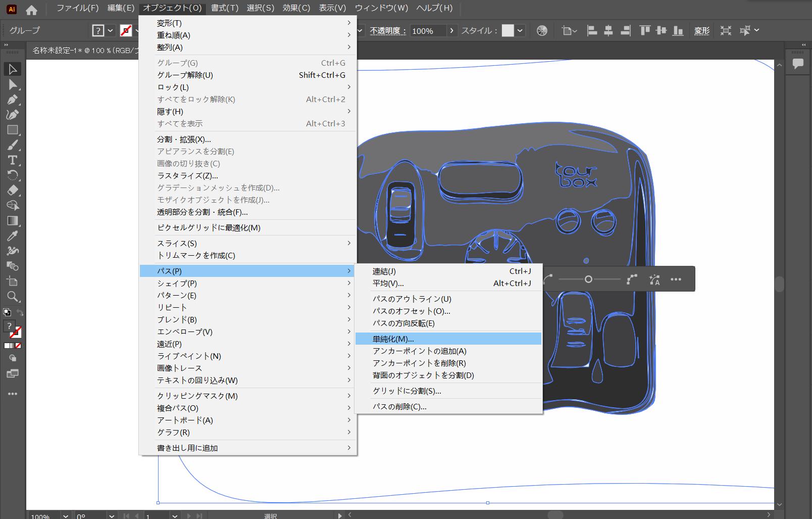The image size is (812, 519).
Task: Select the Eraser tool
Action: 13,191
